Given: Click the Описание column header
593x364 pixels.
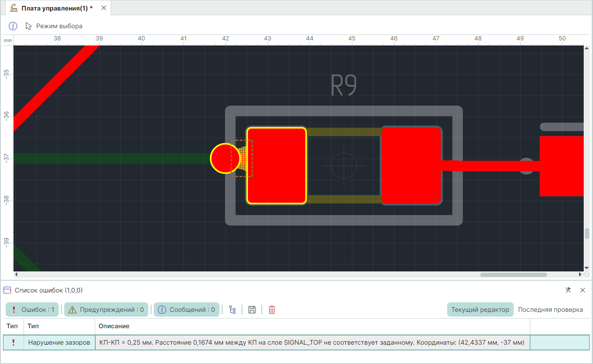Looking at the screenshot, I should (x=114, y=326).
